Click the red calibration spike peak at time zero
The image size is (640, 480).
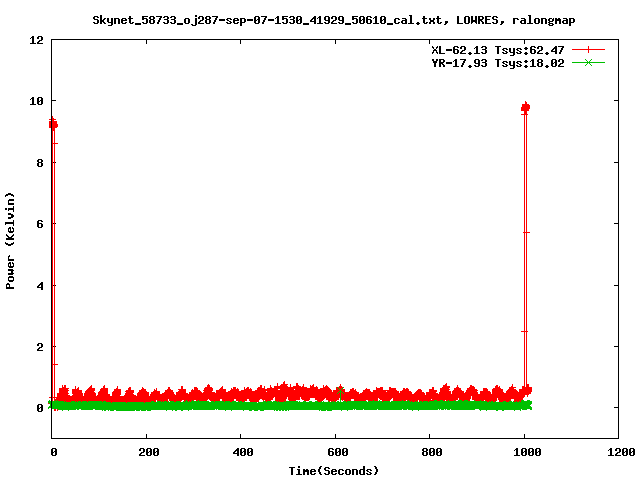coord(53,124)
